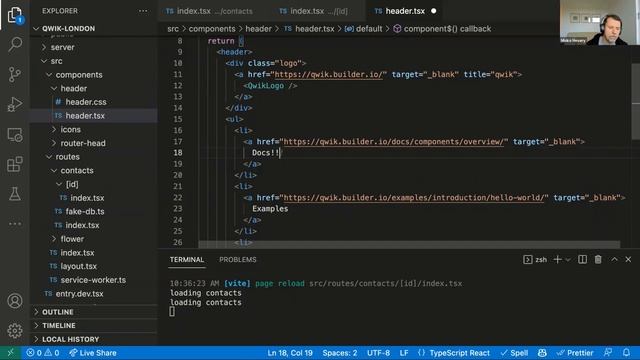
Task: Click the remote window indicator in status bar
Action: coord(10,353)
